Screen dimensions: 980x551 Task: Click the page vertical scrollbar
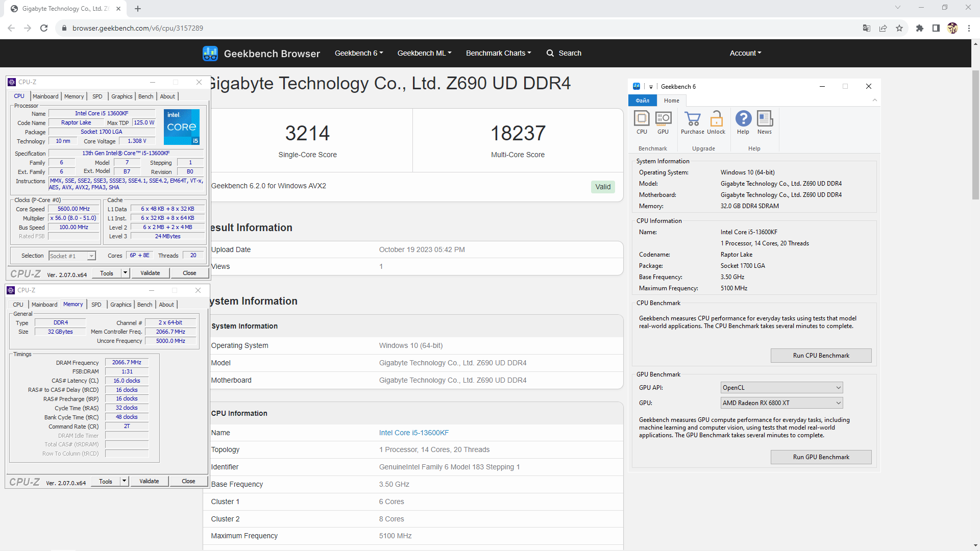click(x=975, y=135)
